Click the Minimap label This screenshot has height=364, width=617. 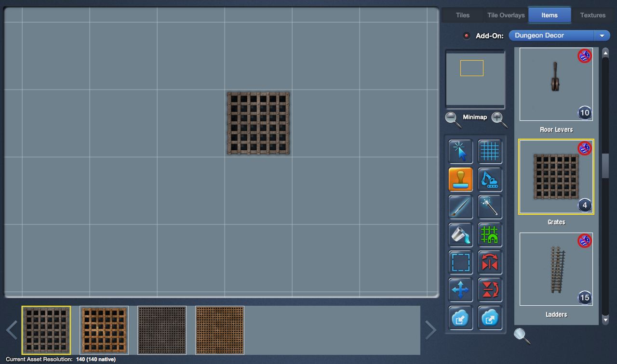[x=475, y=117]
